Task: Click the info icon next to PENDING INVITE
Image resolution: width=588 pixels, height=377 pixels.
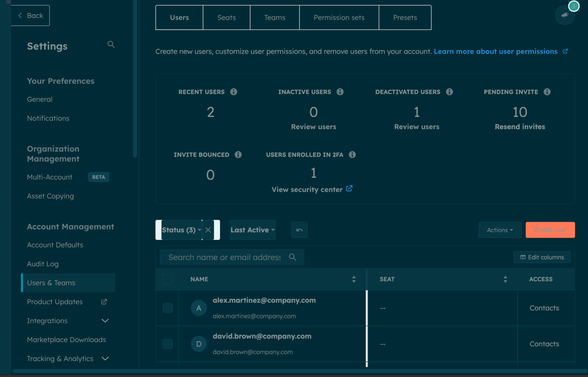Action: coord(547,92)
